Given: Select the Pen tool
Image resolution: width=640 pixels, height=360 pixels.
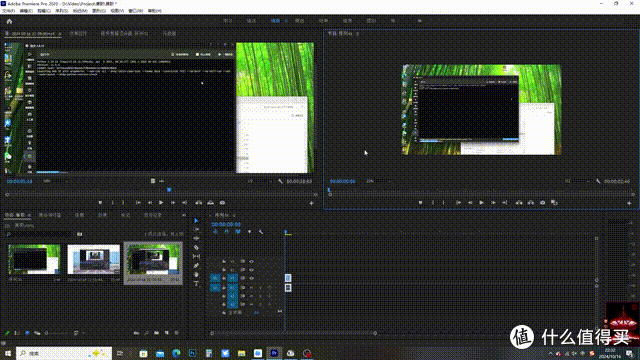Looking at the screenshot, I should (x=196, y=266).
